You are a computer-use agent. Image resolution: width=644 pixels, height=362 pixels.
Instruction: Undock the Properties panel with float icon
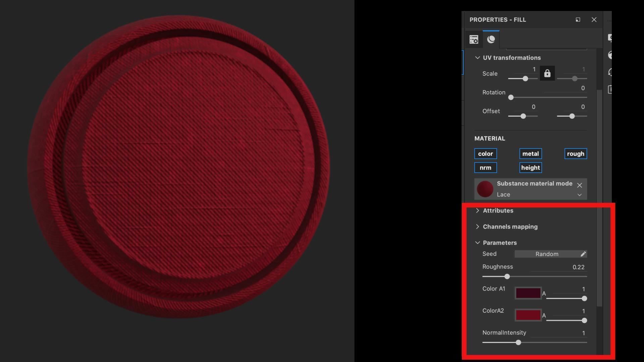(578, 20)
